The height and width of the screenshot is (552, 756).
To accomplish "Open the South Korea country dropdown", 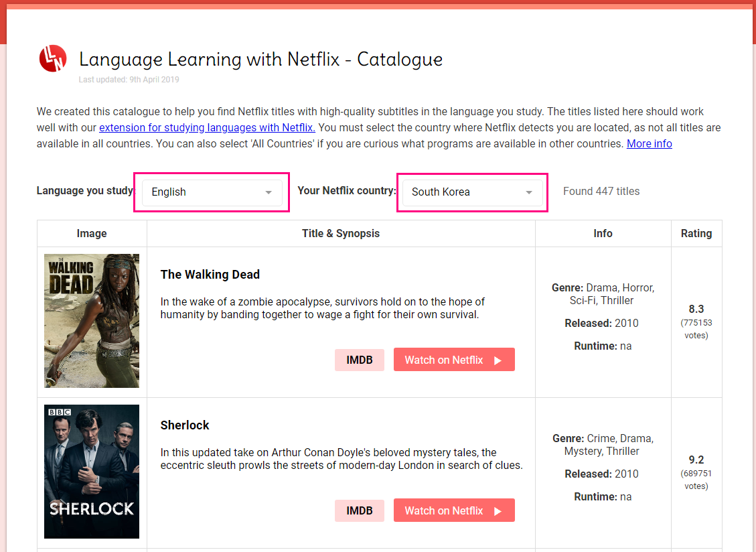I will click(x=473, y=192).
